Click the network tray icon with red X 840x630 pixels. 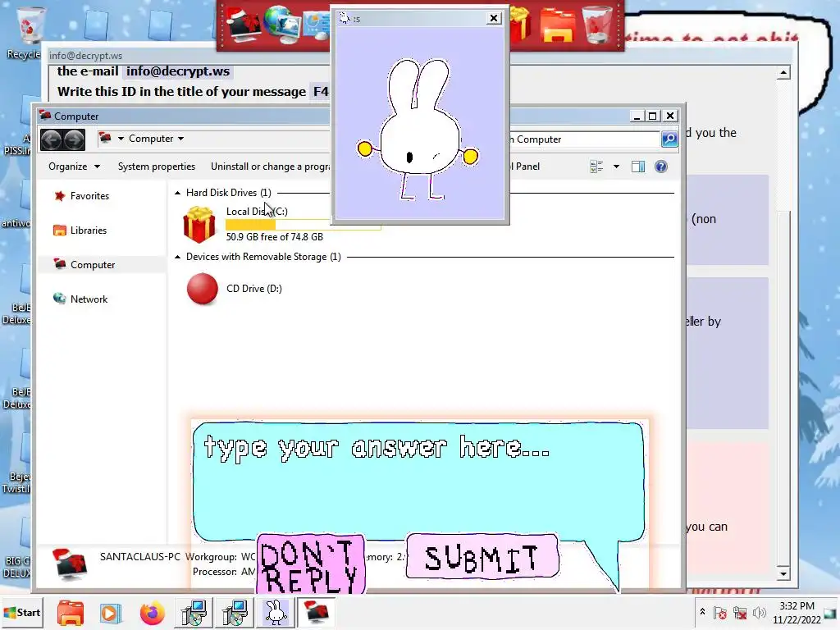pos(741,612)
